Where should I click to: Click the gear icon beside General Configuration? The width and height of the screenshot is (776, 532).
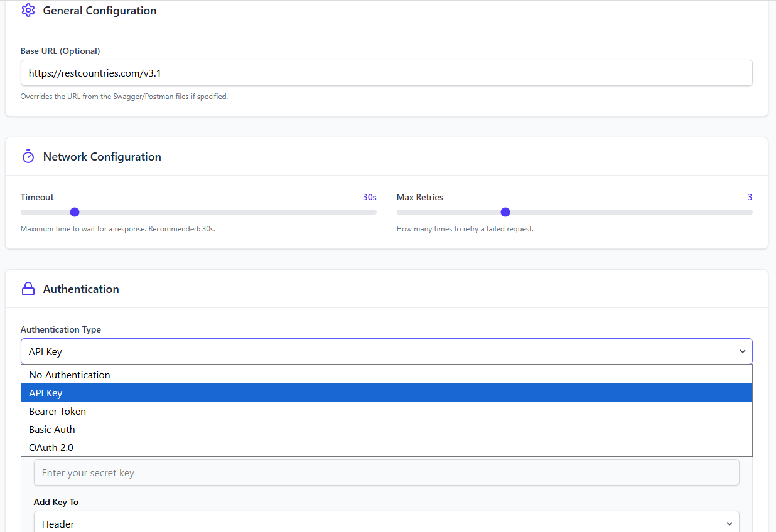click(28, 11)
